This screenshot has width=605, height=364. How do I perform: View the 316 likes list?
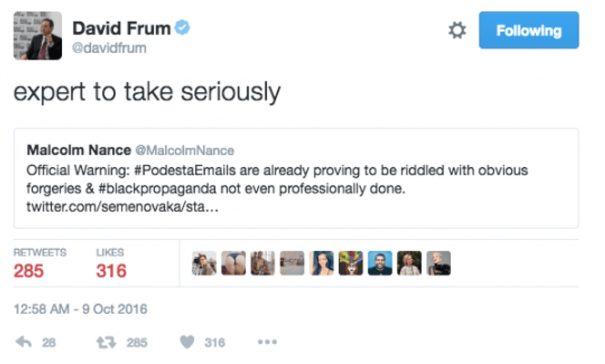tap(111, 270)
